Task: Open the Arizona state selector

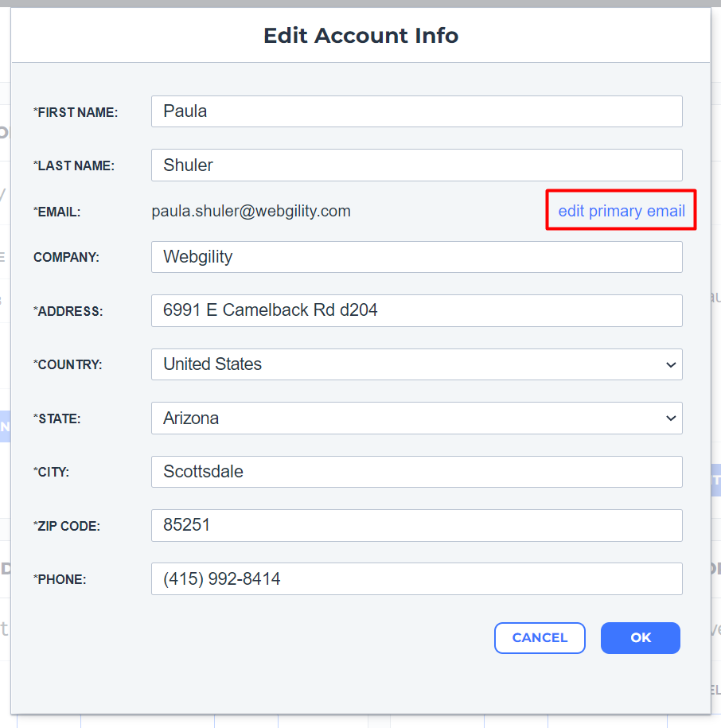Action: (x=416, y=419)
